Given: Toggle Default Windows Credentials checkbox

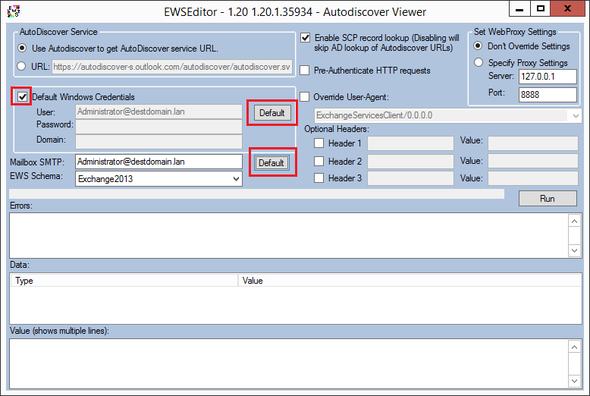Looking at the screenshot, I should [x=22, y=97].
